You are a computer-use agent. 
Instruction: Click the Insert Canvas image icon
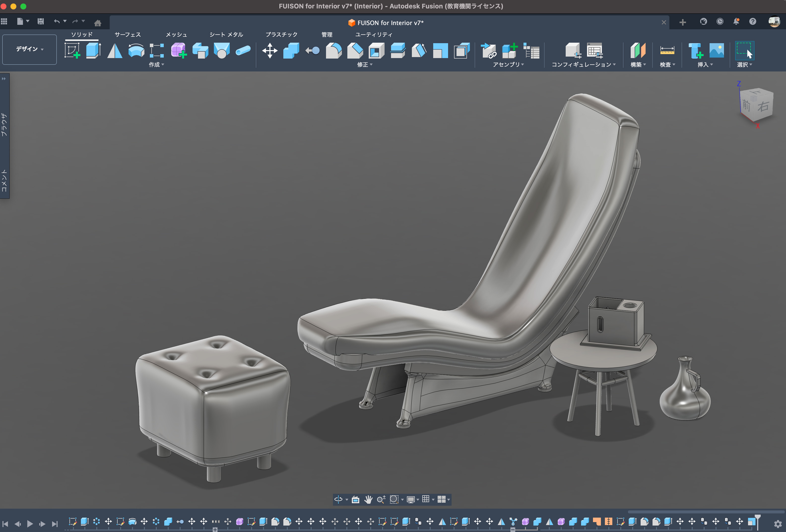click(716, 50)
